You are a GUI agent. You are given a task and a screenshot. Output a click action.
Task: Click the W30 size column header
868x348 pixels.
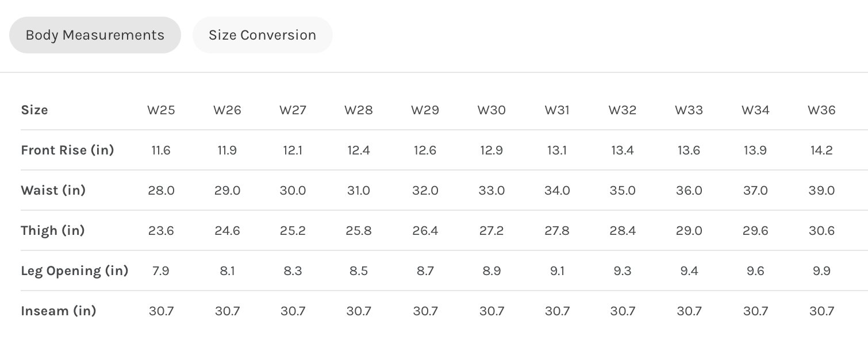click(x=491, y=110)
